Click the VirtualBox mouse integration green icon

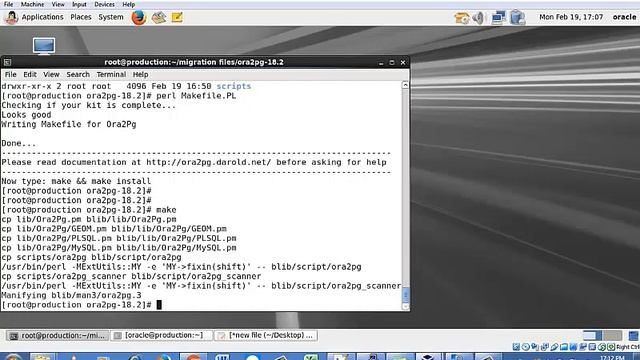coord(602,347)
